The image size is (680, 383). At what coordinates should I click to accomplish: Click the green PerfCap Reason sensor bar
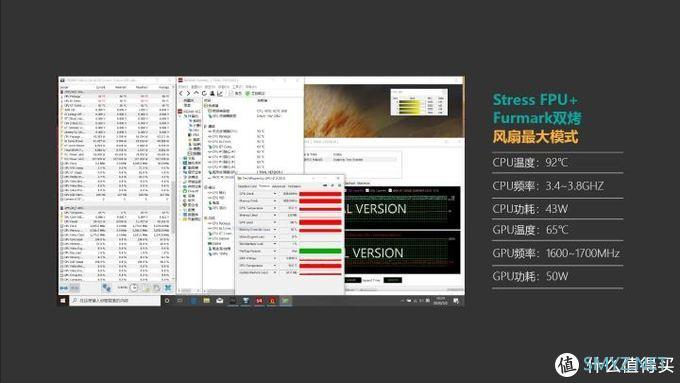pyautogui.click(x=320, y=251)
